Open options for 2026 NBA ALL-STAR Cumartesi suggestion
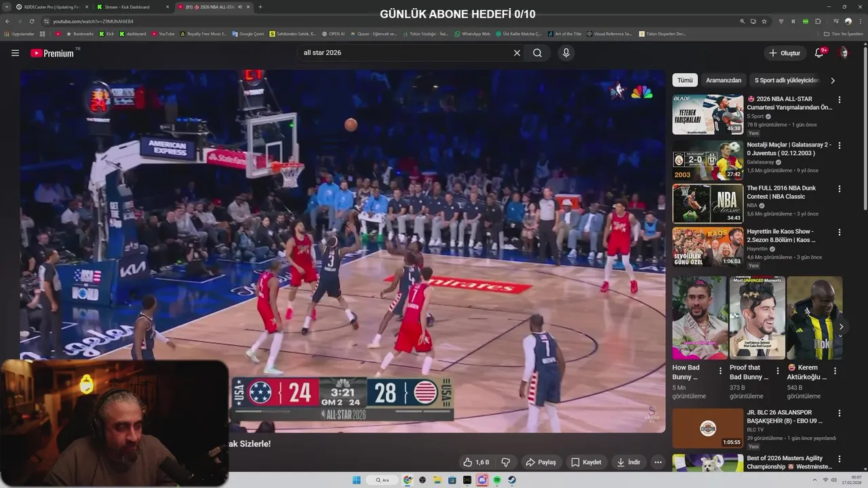This screenshot has height=488, width=868. [840, 100]
